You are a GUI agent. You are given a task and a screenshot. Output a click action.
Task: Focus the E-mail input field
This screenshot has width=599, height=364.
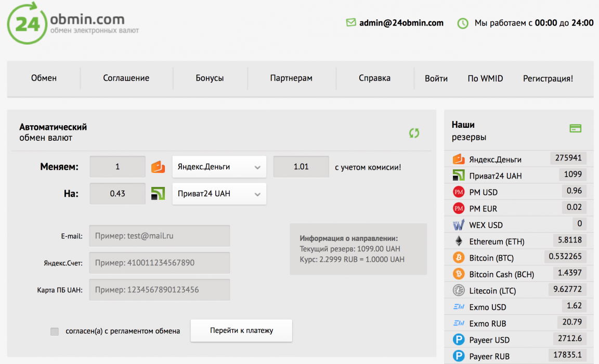click(x=160, y=236)
